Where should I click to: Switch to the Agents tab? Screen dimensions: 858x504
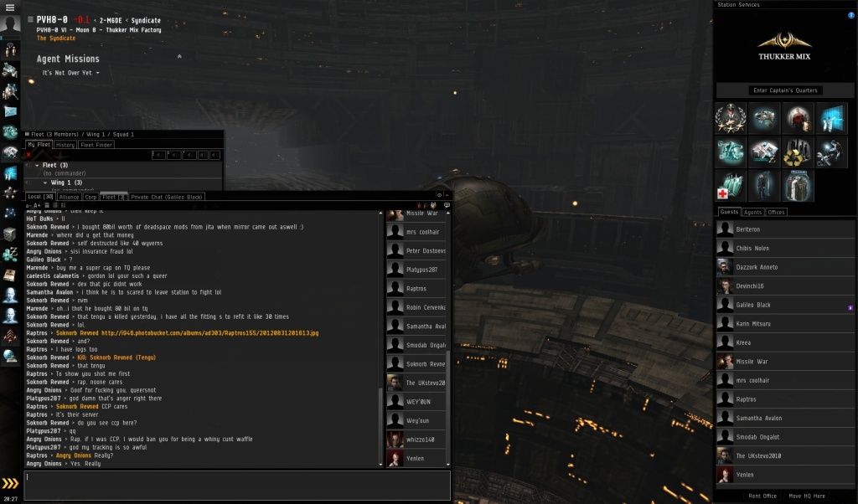752,212
